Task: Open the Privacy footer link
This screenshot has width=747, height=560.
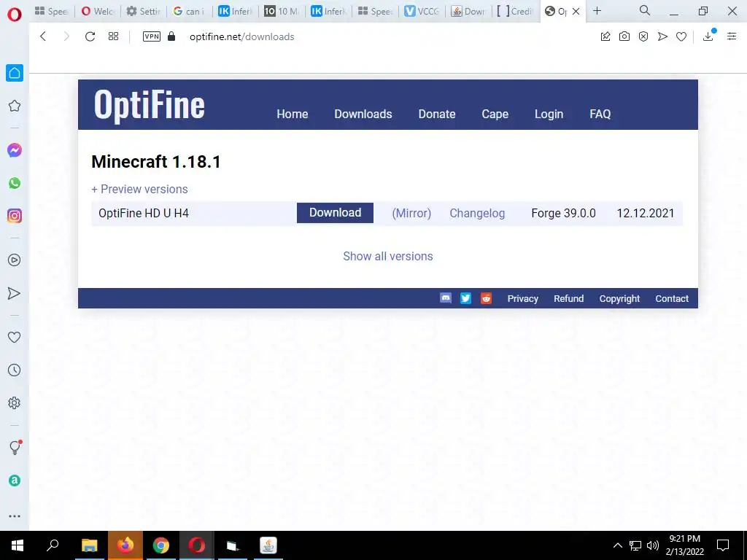Action: click(x=522, y=298)
